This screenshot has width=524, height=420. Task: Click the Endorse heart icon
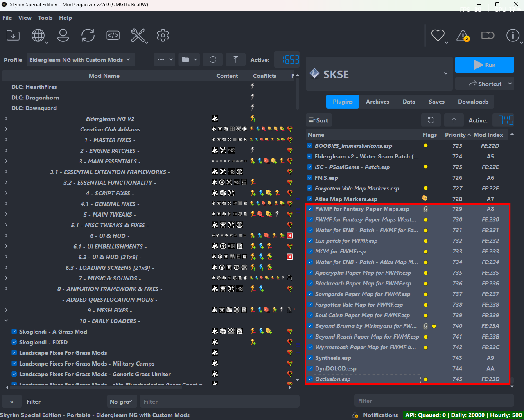tap(438, 35)
